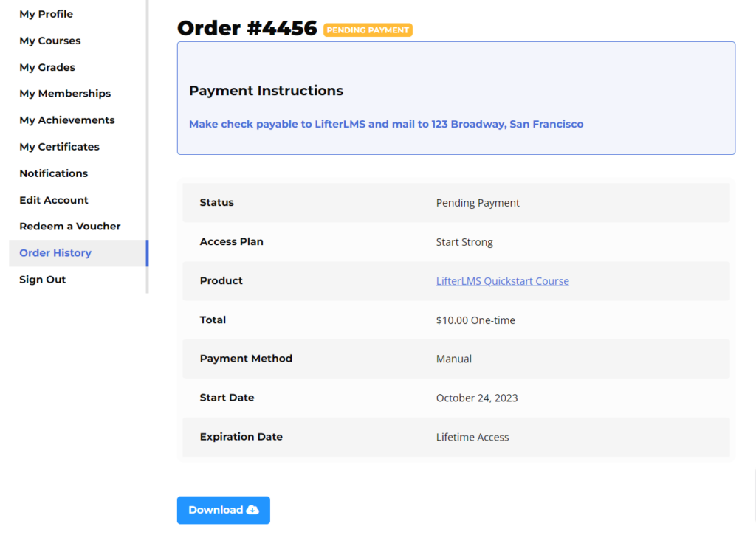Click the Expiration Date Lifetime Access row
The height and width of the screenshot is (535, 756).
click(472, 437)
